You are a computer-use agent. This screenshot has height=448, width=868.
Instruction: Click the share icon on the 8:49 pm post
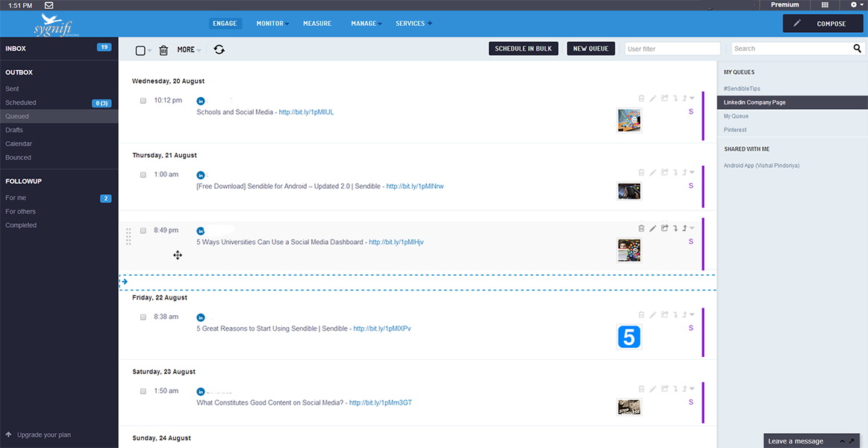click(x=664, y=228)
